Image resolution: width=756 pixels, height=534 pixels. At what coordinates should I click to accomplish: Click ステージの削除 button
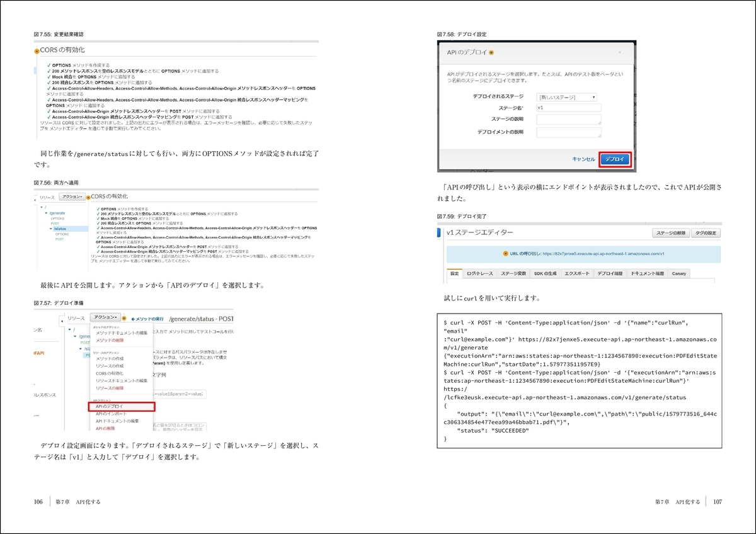[671, 233]
